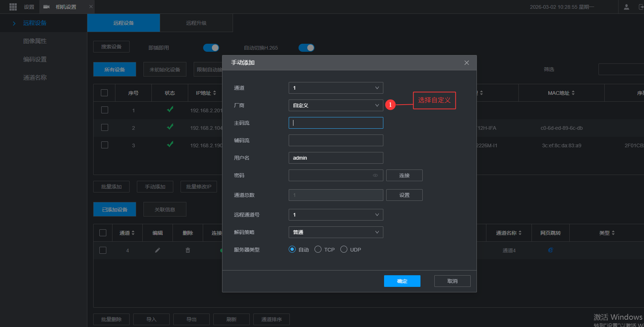Click the 确定 button
The width and height of the screenshot is (644, 327).
(402, 281)
